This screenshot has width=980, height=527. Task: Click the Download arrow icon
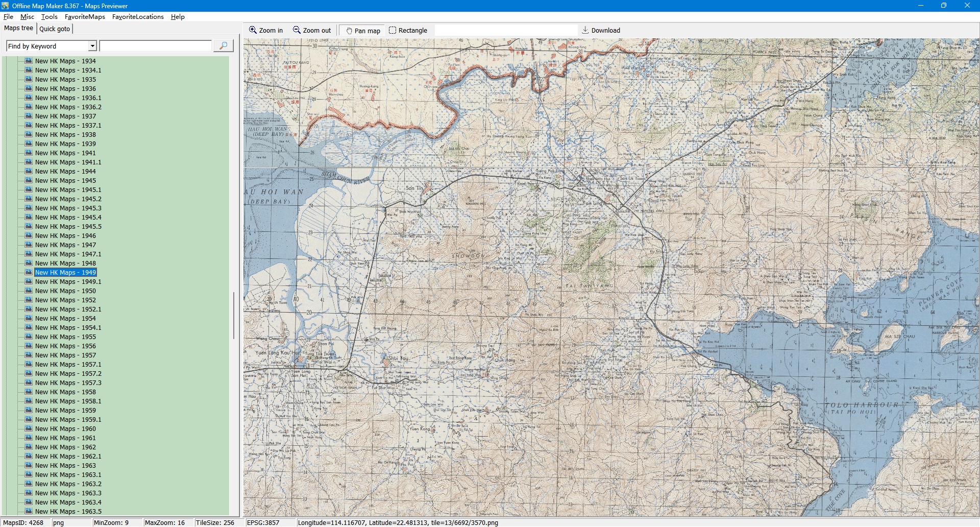pyautogui.click(x=585, y=30)
